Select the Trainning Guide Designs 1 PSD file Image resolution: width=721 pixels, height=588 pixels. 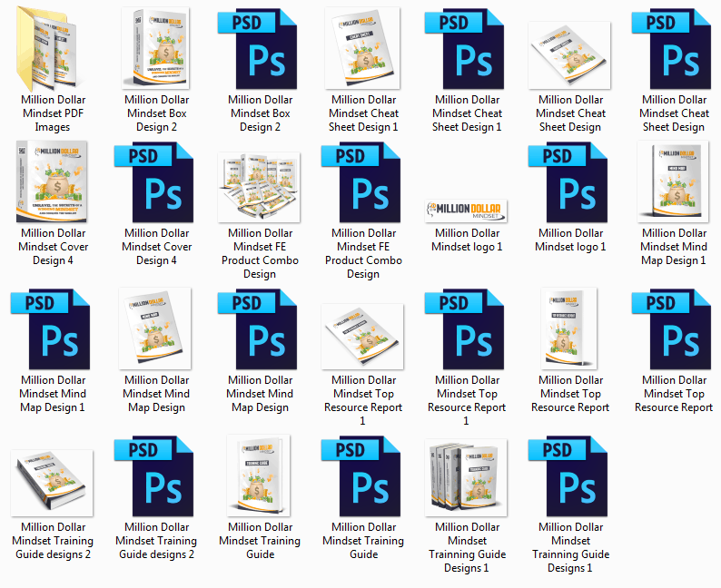coord(570,476)
